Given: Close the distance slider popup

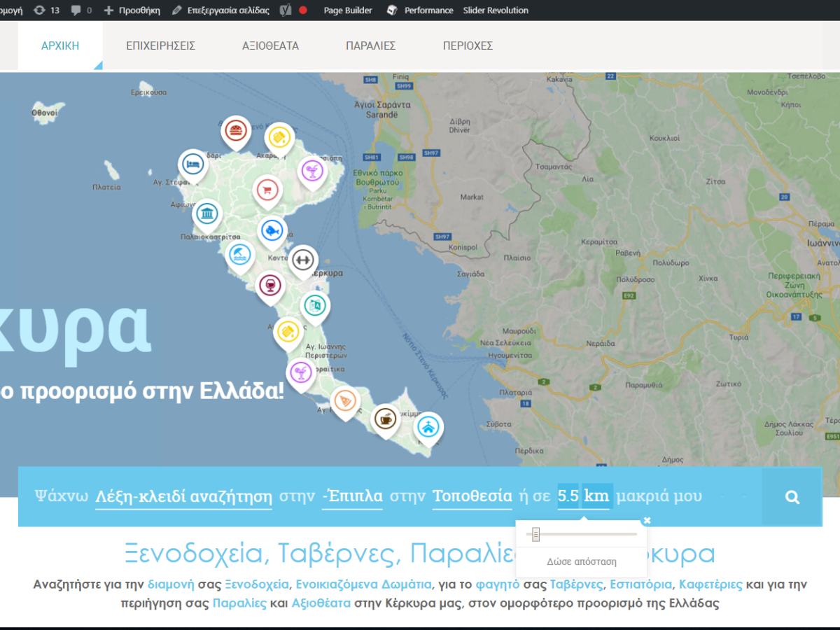Looking at the screenshot, I should pos(647,520).
